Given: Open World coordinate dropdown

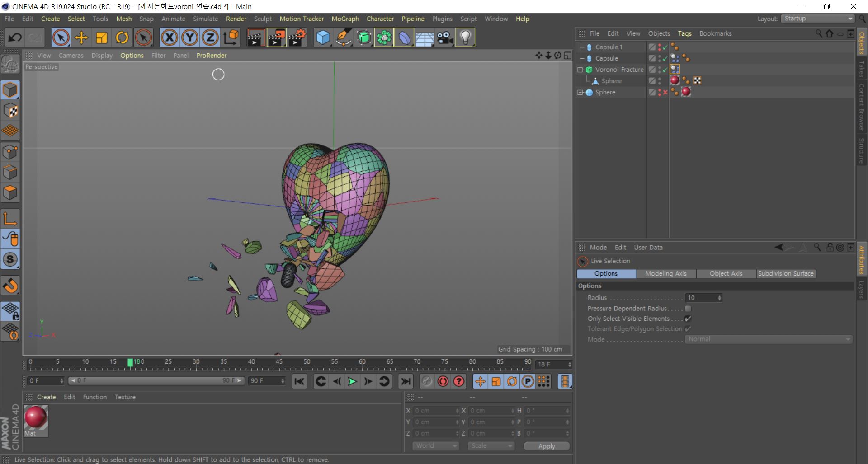Looking at the screenshot, I should point(435,446).
